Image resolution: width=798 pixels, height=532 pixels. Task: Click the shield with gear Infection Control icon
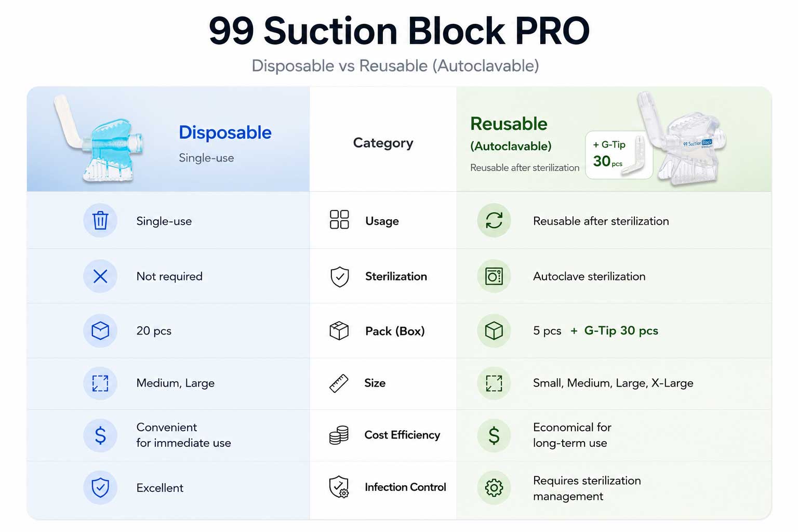tap(339, 487)
